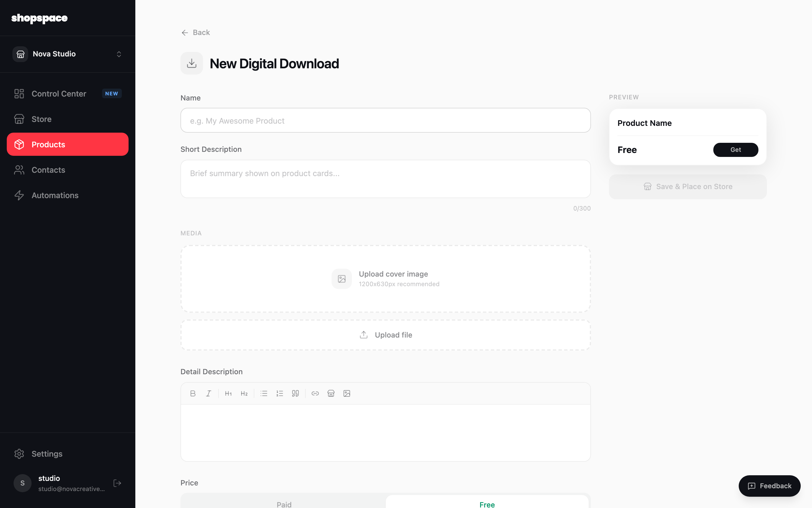Click the Upload cover image area
This screenshot has width=812, height=508.
[385, 279]
